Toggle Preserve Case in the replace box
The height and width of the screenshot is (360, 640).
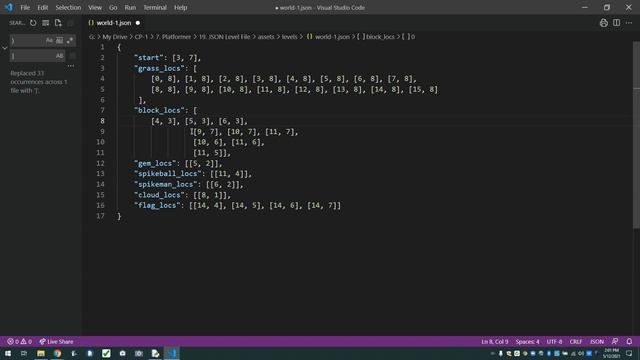point(60,56)
